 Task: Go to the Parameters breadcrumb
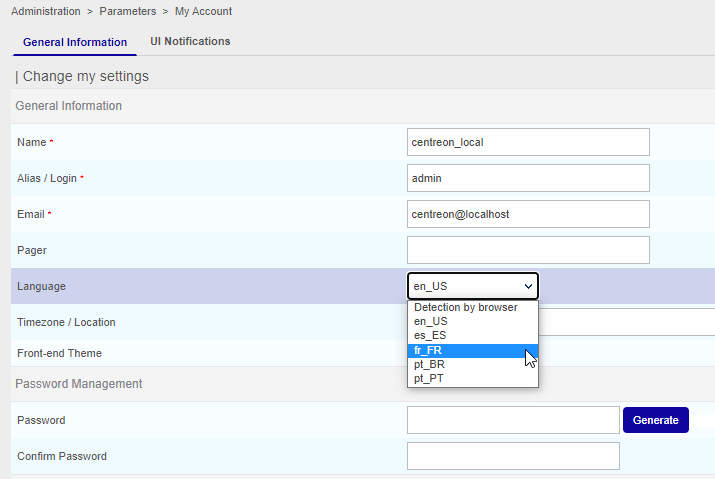[x=127, y=11]
